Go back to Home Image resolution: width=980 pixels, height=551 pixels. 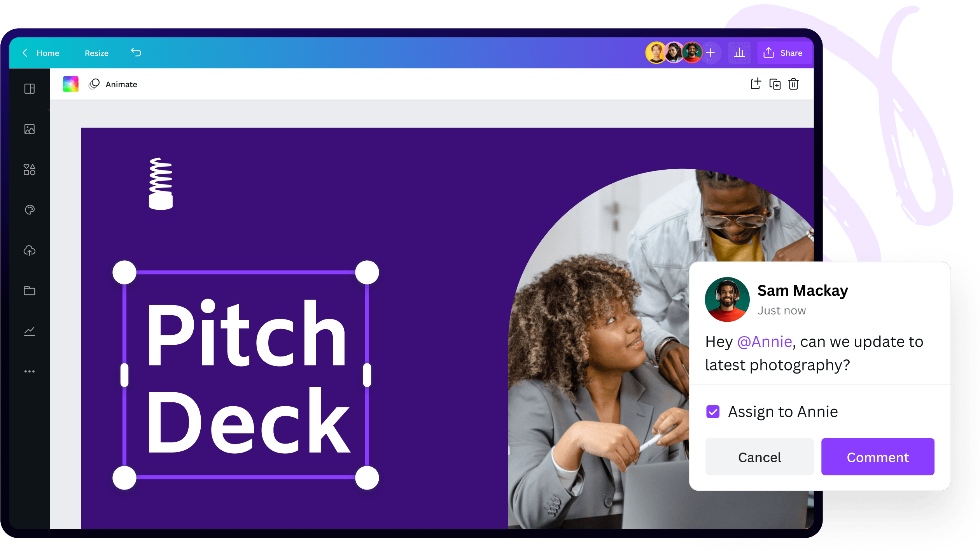[x=41, y=53]
